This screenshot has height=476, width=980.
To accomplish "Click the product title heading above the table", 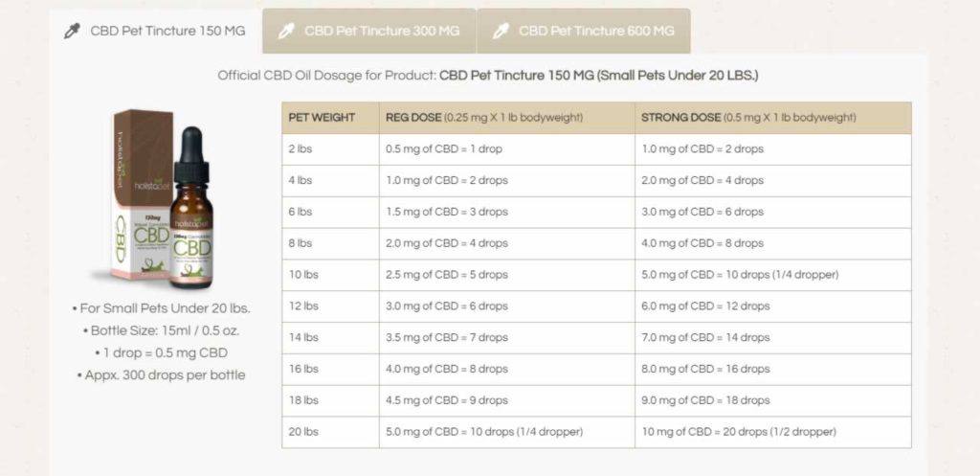I will [488, 76].
